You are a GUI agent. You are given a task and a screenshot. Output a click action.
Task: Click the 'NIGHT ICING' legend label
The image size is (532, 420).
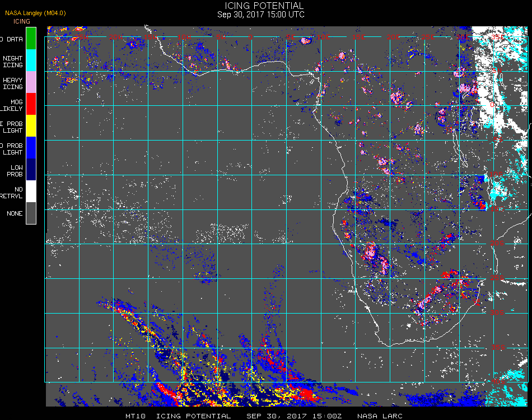[12, 62]
